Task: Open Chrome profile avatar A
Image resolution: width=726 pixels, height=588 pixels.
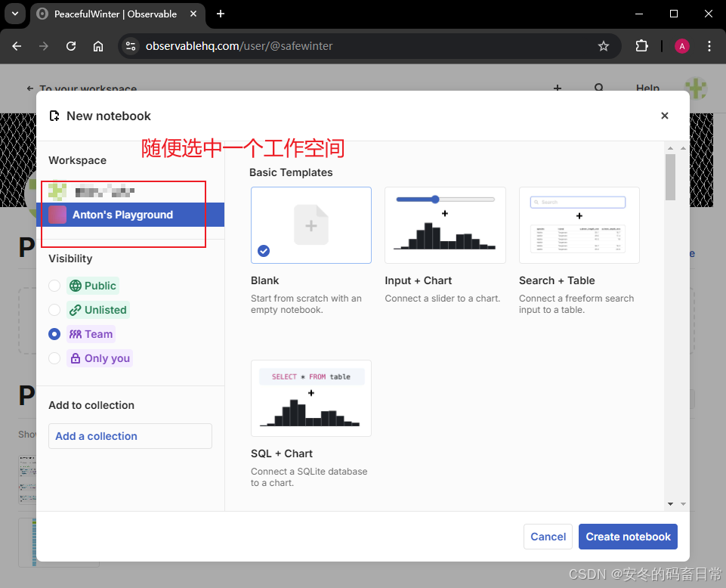Action: point(681,46)
